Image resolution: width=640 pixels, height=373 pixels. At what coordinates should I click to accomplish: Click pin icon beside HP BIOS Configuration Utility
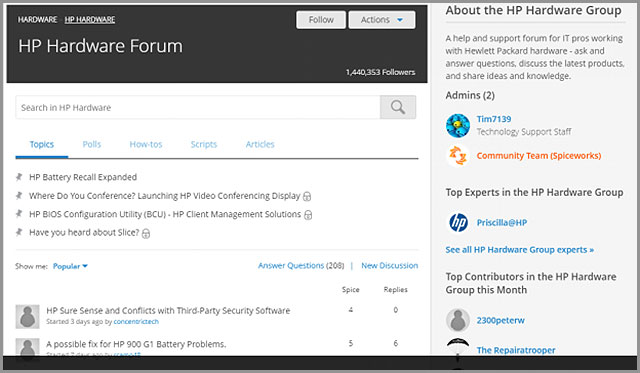pyautogui.click(x=19, y=214)
